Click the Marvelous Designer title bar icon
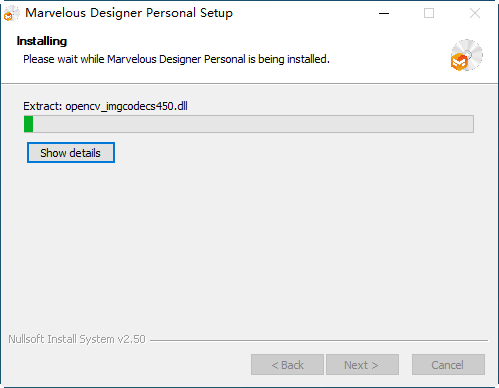499x388 pixels. click(x=11, y=13)
